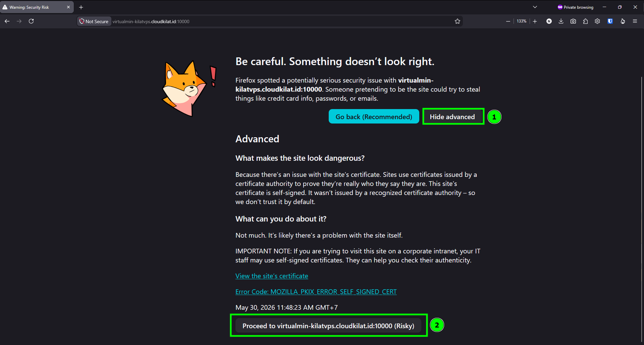Click the 'What can you do about it?' heading

[281, 219]
